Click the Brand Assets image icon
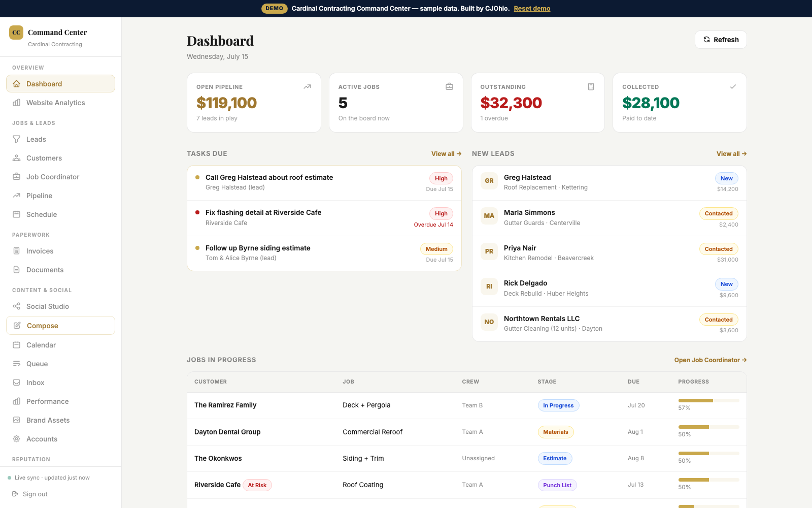The height and width of the screenshot is (508, 812). [17, 420]
